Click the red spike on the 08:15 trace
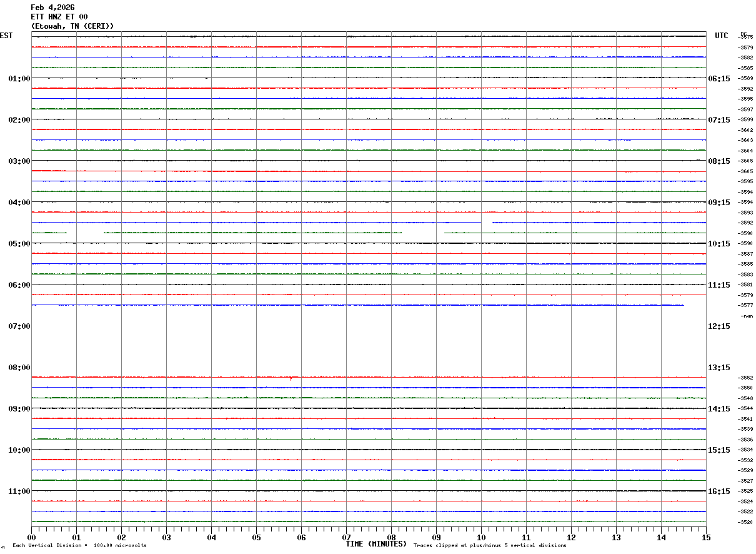 pos(291,378)
